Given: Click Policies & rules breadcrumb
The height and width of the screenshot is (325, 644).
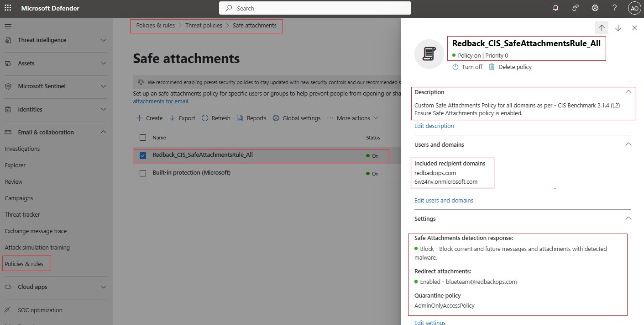Looking at the screenshot, I should 156,26.
